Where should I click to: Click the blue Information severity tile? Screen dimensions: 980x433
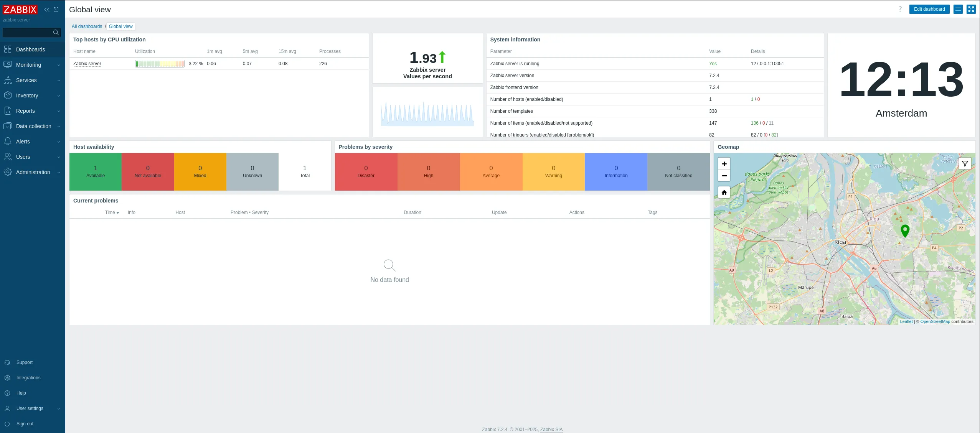point(616,172)
